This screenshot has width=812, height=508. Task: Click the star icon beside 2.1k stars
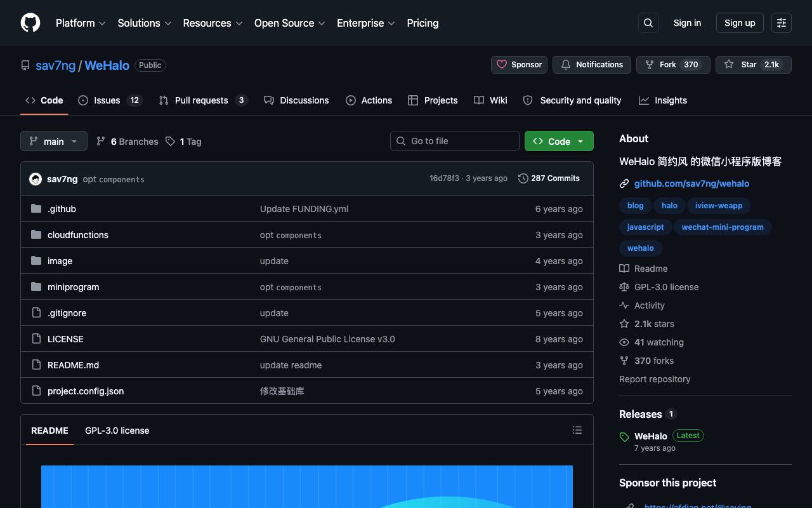coord(624,324)
